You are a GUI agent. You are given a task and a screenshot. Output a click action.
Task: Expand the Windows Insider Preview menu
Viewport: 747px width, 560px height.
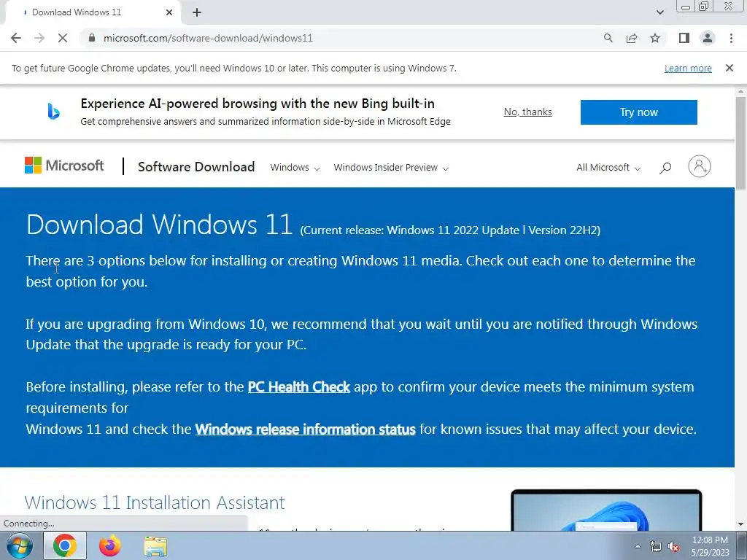391,168
